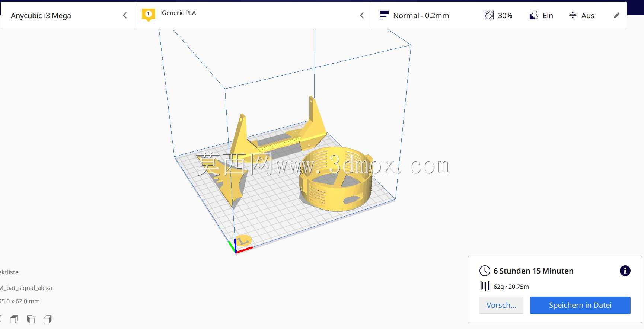644x329 pixels.
Task: Collapse material panel with the chevron arrow
Action: (x=362, y=16)
